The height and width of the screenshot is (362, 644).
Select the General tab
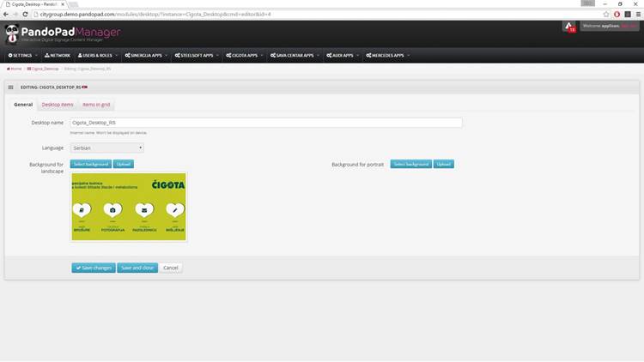click(23, 105)
